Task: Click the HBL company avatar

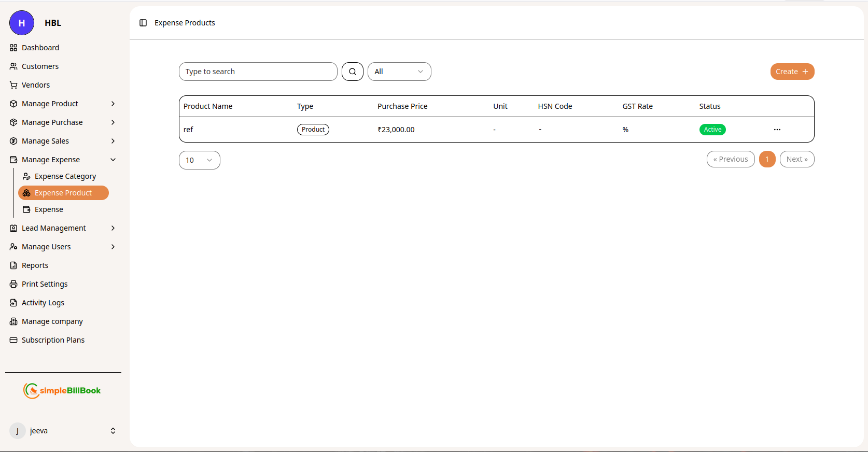Action: (x=22, y=23)
